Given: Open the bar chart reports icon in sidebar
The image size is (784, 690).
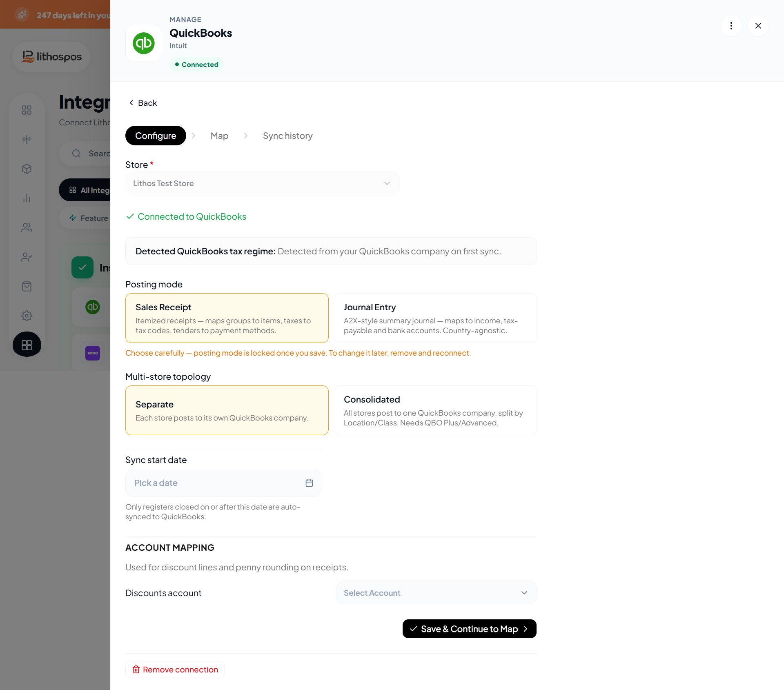Looking at the screenshot, I should (x=27, y=198).
